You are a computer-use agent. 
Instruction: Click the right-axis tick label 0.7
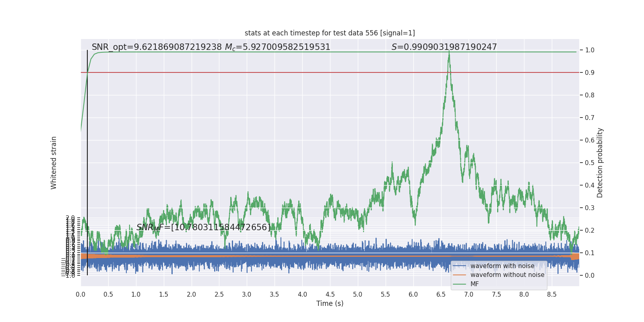(590, 118)
